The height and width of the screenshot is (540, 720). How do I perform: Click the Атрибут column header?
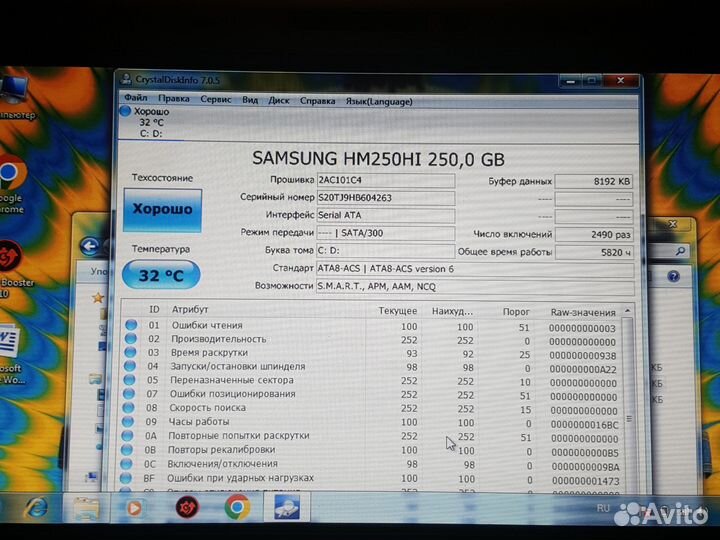coord(190,309)
